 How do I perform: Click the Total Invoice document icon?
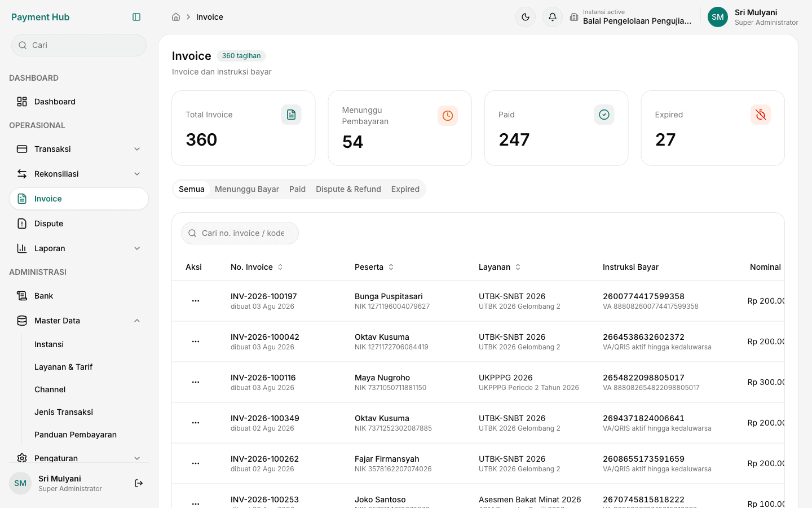tap(292, 115)
